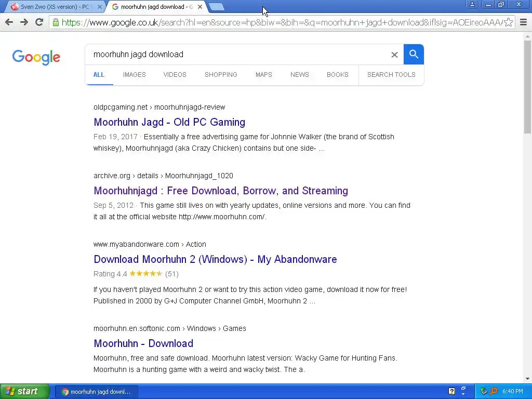Open the Chrome hamburger menu

[523, 22]
